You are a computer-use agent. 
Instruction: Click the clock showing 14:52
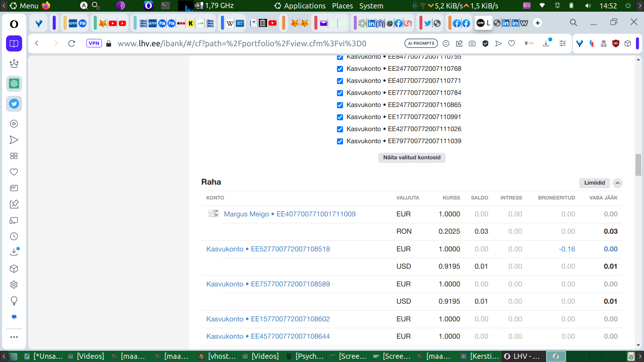[x=608, y=6]
